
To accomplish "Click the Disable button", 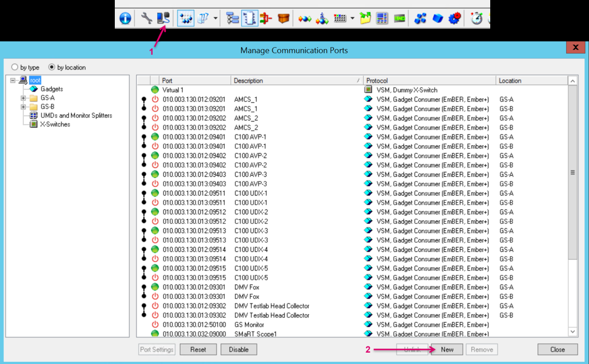I will coord(239,350).
